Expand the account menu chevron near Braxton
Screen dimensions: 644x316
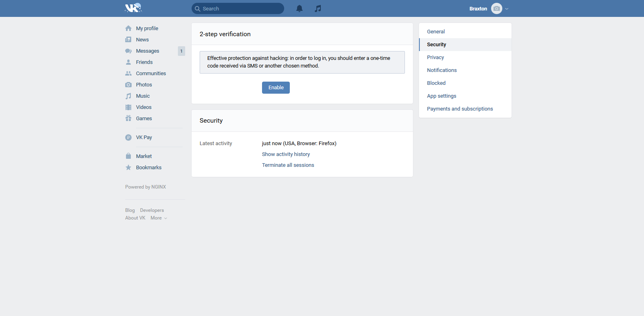507,9
